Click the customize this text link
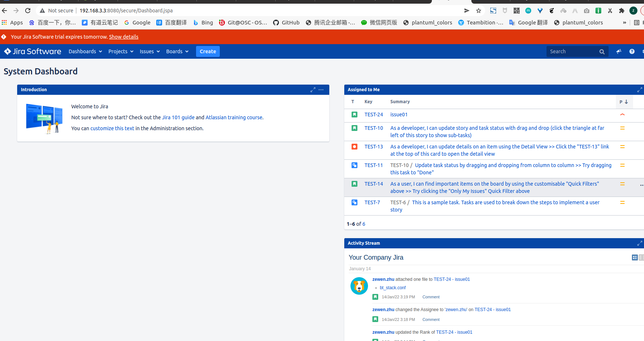 [112, 128]
